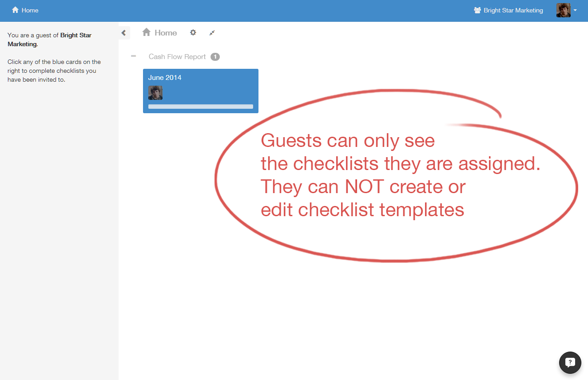Viewport: 588px width, 380px height.
Task: Open settings with the gear icon
Action: pos(193,32)
